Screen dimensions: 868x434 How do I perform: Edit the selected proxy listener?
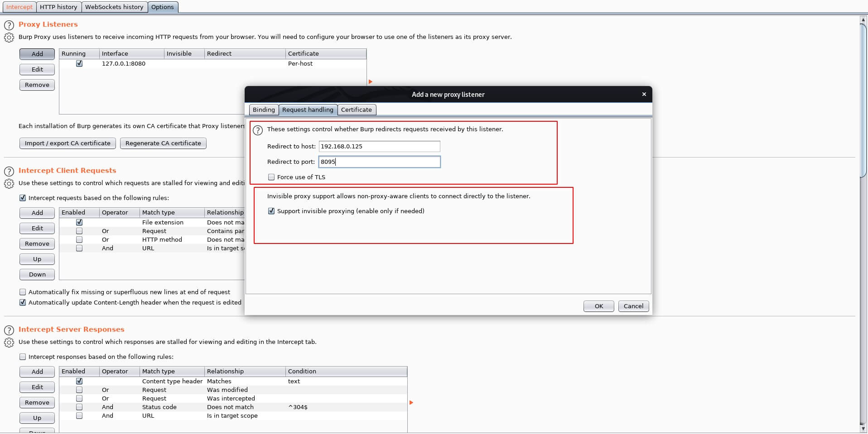37,69
